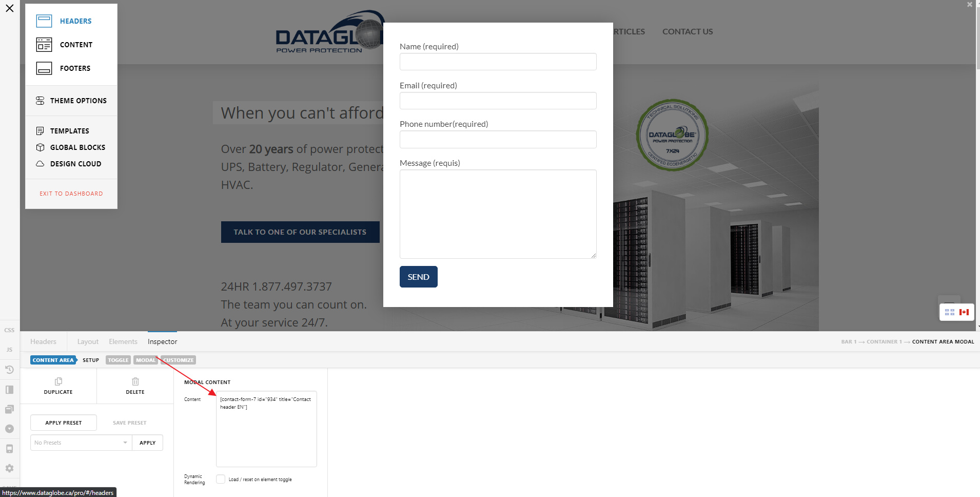Viewport: 980px width, 497px height.
Task: Open the stacked windows icon in sidebar
Action: 9,409
